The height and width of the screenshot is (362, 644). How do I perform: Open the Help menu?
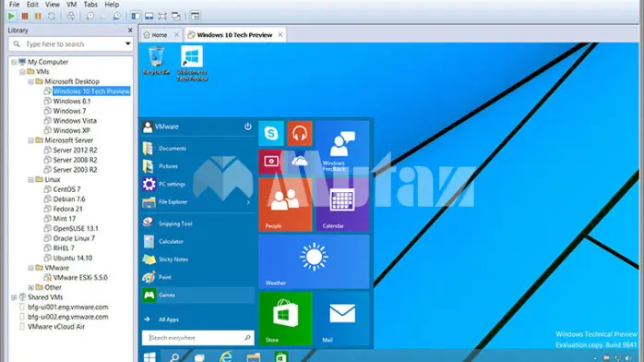click(x=112, y=5)
